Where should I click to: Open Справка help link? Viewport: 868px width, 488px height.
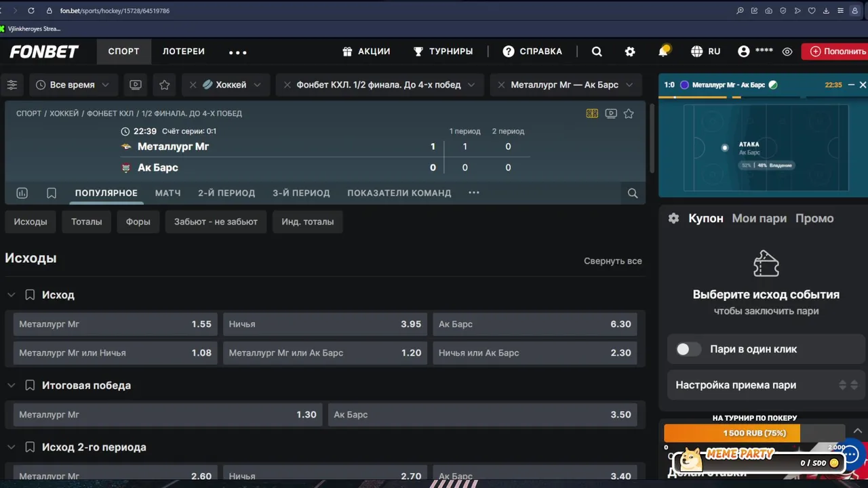point(532,52)
